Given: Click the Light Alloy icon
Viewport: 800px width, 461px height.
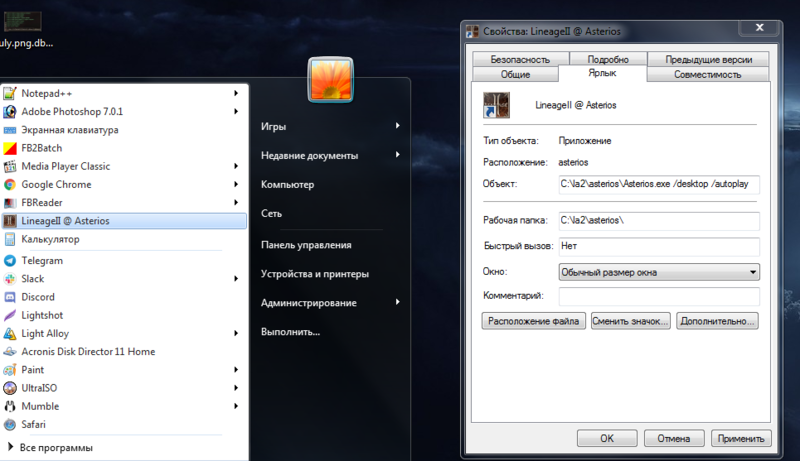Looking at the screenshot, I should click(10, 334).
